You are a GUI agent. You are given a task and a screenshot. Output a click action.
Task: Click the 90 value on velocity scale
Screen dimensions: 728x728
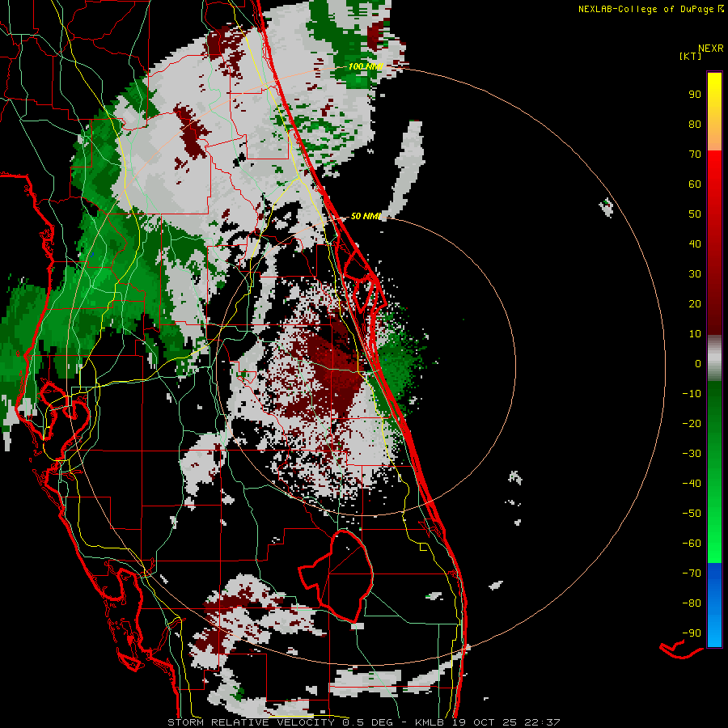pos(695,95)
